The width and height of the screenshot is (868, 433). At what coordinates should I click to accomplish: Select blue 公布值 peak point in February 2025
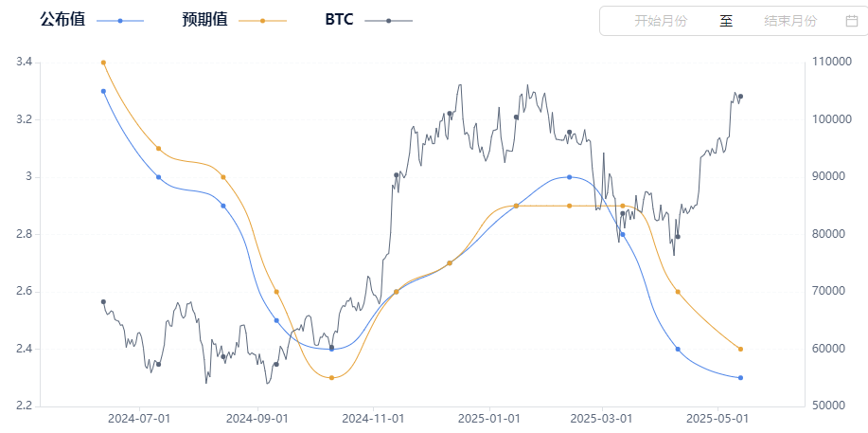coord(569,177)
